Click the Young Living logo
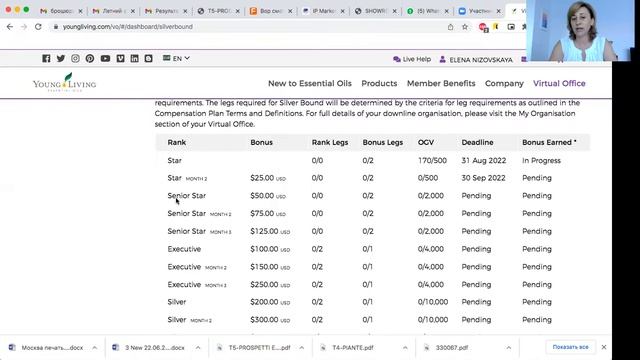640x360 pixels. click(64, 82)
